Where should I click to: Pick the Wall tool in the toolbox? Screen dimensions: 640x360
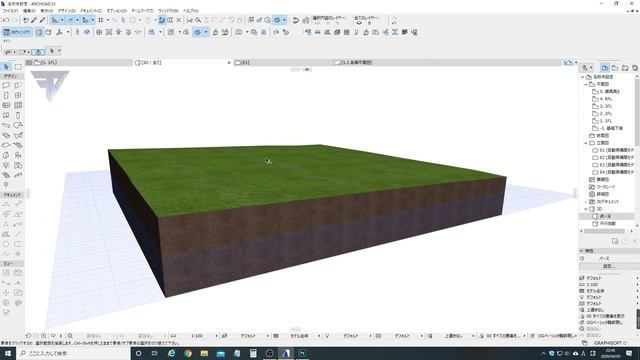coord(6,85)
